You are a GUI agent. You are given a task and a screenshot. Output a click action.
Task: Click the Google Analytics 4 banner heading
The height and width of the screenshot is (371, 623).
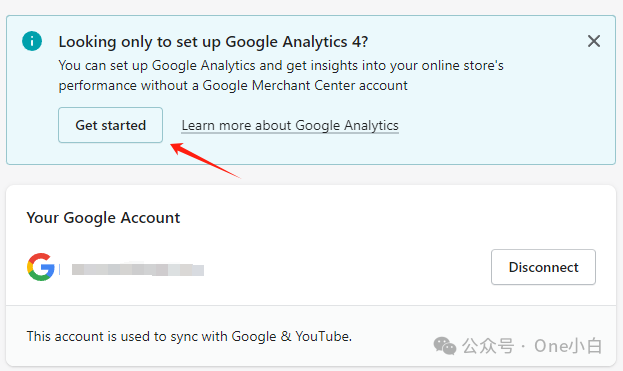(x=213, y=42)
